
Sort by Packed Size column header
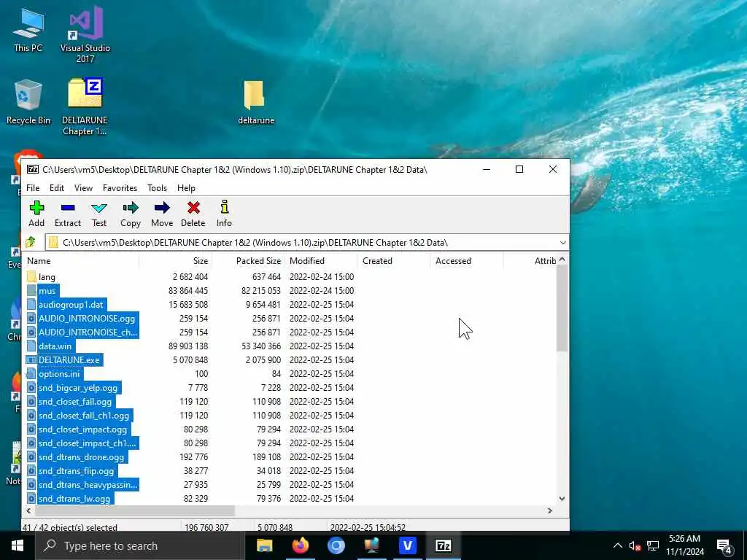(x=248, y=261)
